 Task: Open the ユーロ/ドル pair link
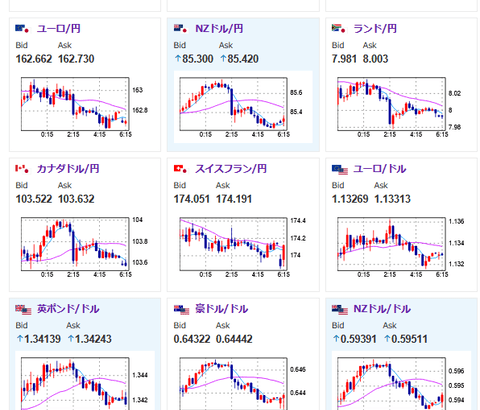pos(380,169)
